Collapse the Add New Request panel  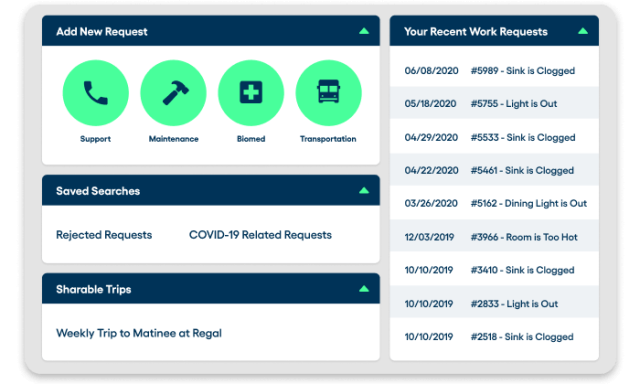click(364, 31)
